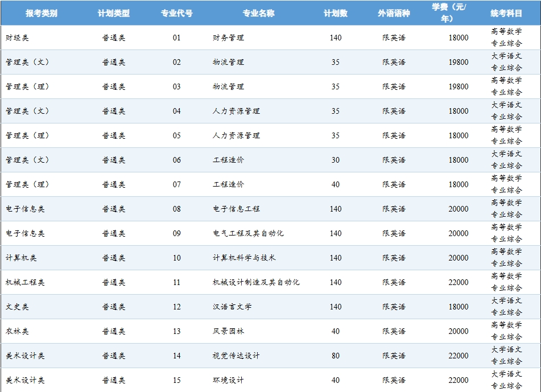This screenshot has height=392, width=541.
Task: Select the 计算机科学与技术 major cell
Action: [x=244, y=258]
